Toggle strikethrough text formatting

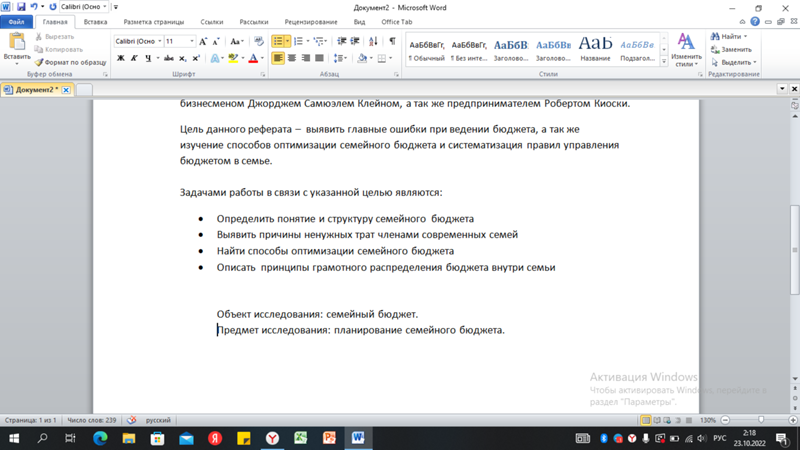tap(169, 59)
